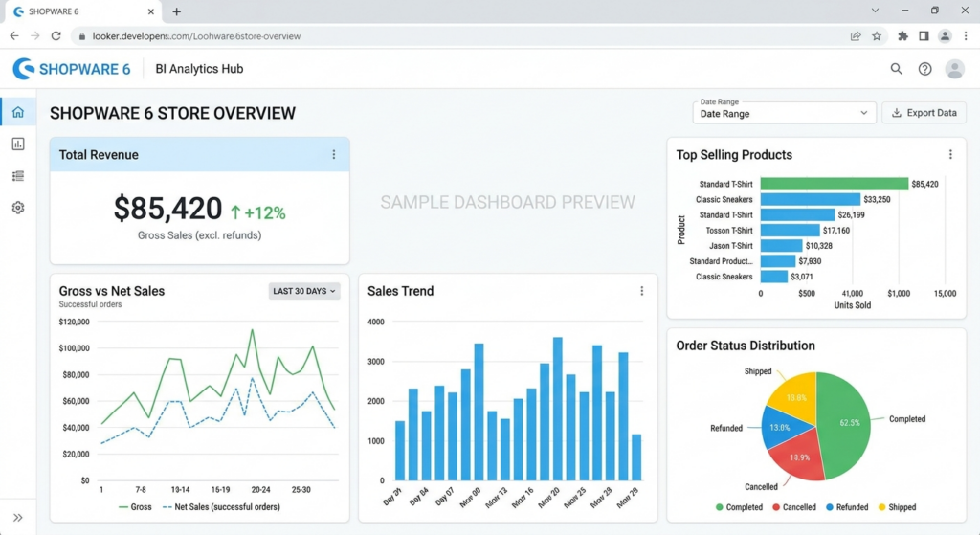Open Top Selling Products options menu
The image size is (980, 535).
(950, 154)
